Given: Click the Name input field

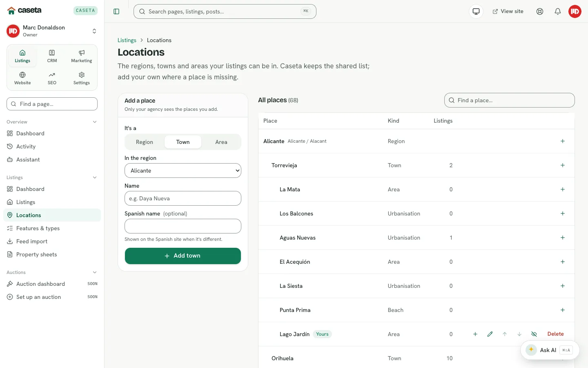Looking at the screenshot, I should (x=183, y=198).
